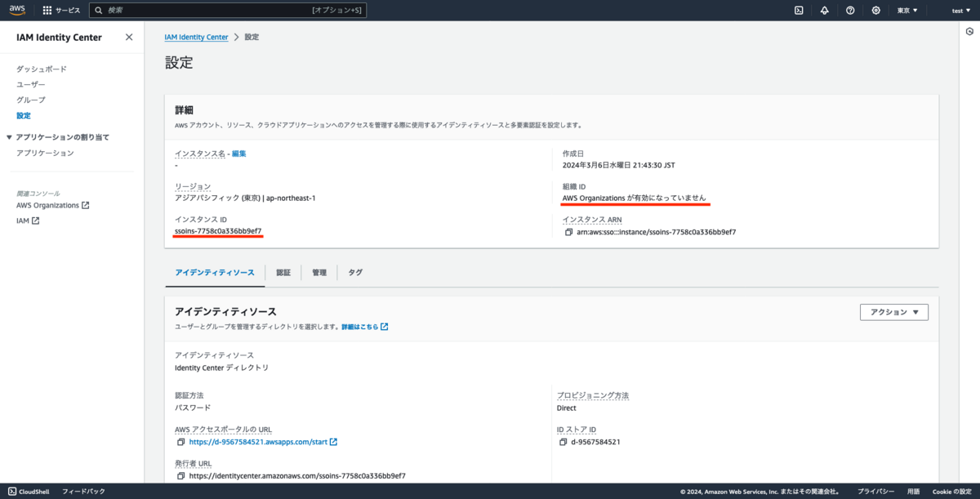Image resolution: width=980 pixels, height=499 pixels.
Task: Click the 作成日 value 2024年3月6日水曜日
Action: [x=619, y=165]
